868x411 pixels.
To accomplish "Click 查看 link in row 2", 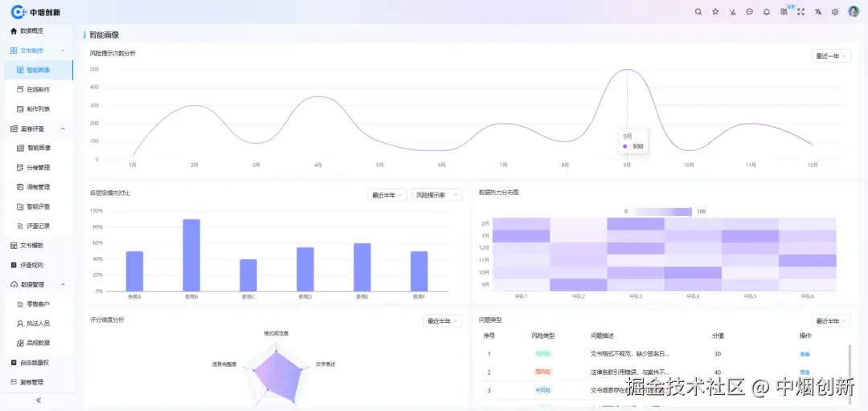I will click(x=805, y=372).
